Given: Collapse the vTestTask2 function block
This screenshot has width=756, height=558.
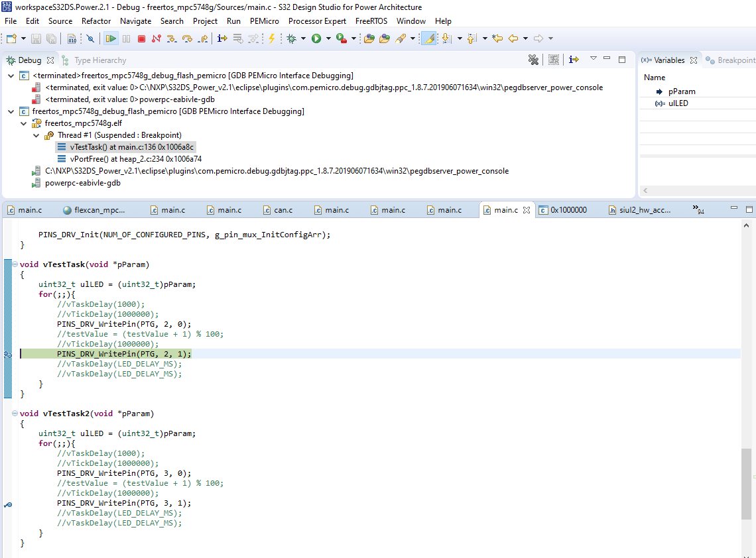Looking at the screenshot, I should (x=15, y=413).
